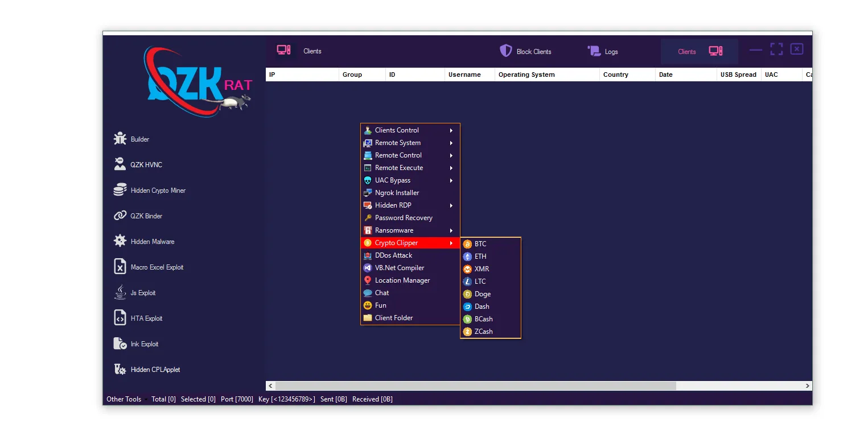Expand the Hidden RDP submenu arrow
This screenshot has width=868, height=447.
click(451, 205)
